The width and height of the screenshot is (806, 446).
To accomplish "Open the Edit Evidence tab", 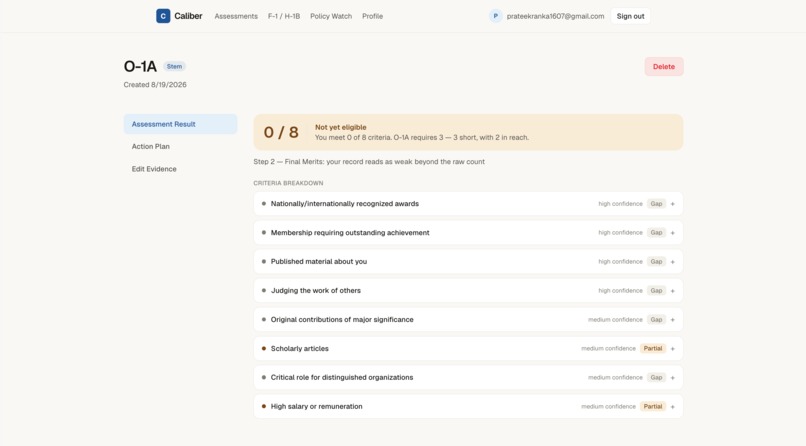I will [180, 169].
